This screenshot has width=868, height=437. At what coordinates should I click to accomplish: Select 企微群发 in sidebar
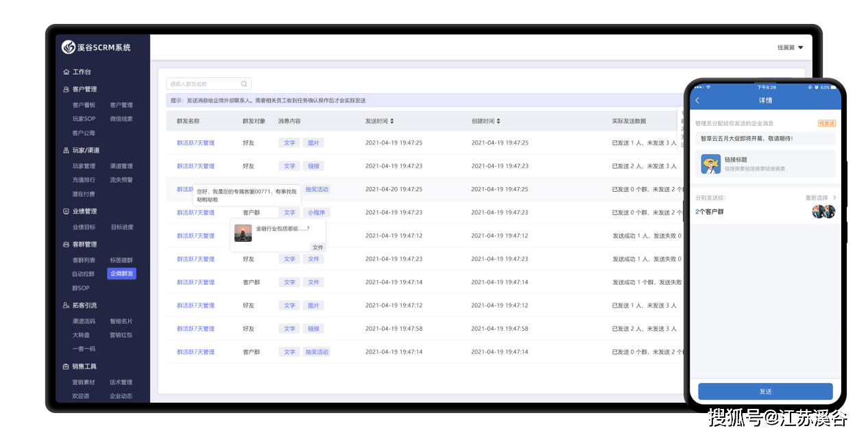pyautogui.click(x=121, y=274)
